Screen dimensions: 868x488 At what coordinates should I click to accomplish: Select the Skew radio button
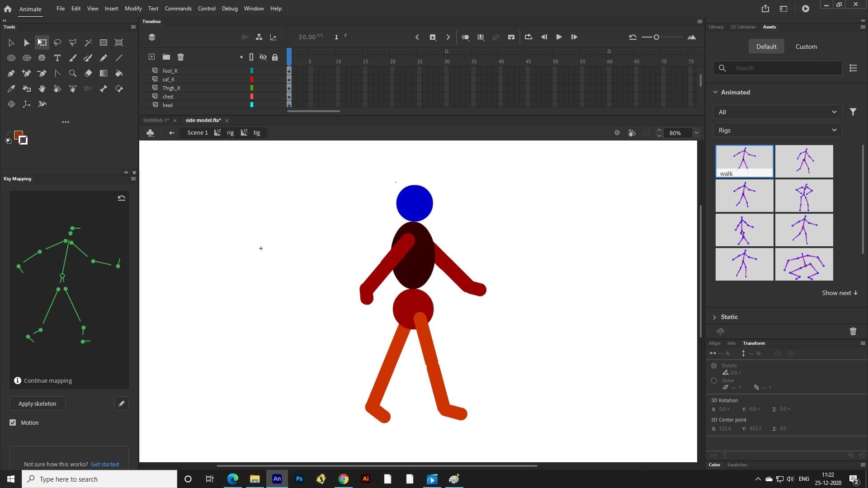714,380
